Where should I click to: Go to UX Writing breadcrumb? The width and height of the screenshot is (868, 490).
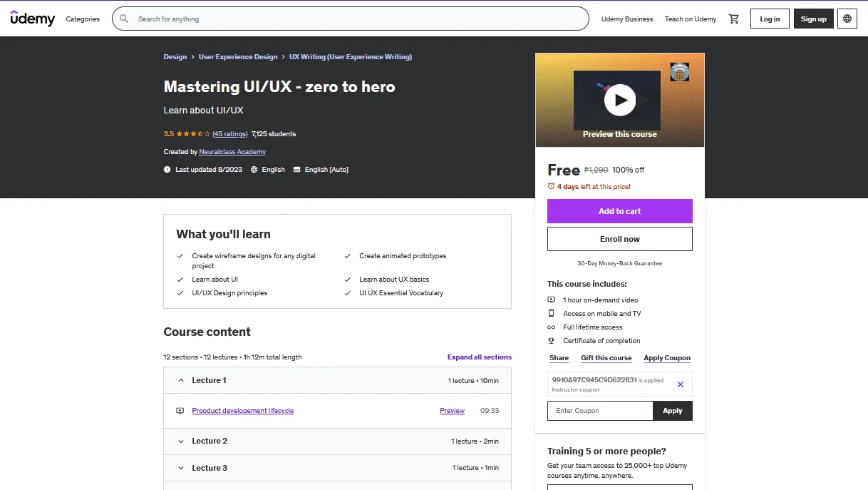pyautogui.click(x=351, y=57)
